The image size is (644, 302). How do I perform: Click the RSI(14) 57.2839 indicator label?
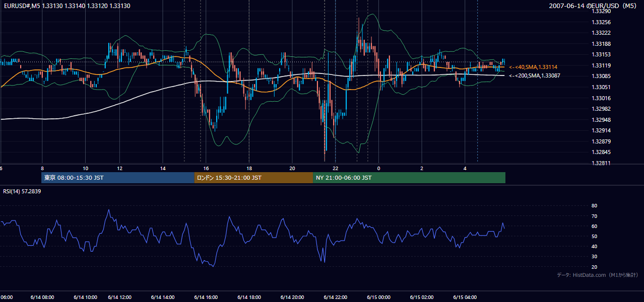coord(22,191)
